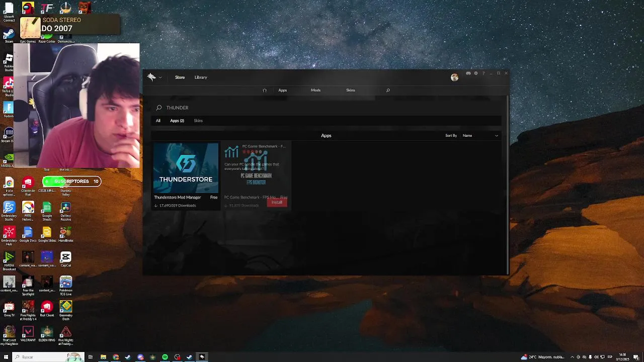Open the user profile avatar
The image size is (644, 362).
click(x=454, y=77)
